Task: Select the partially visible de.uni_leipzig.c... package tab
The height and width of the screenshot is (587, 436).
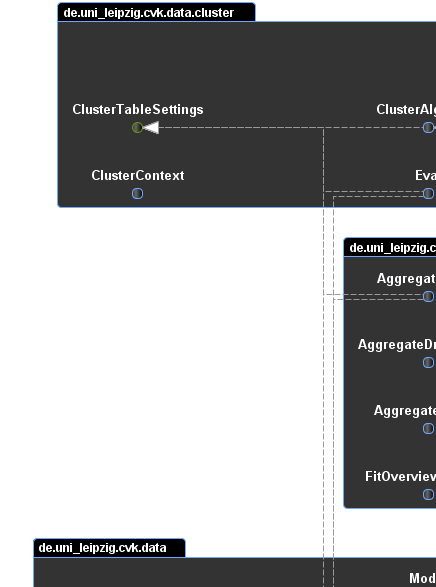Action: point(390,247)
